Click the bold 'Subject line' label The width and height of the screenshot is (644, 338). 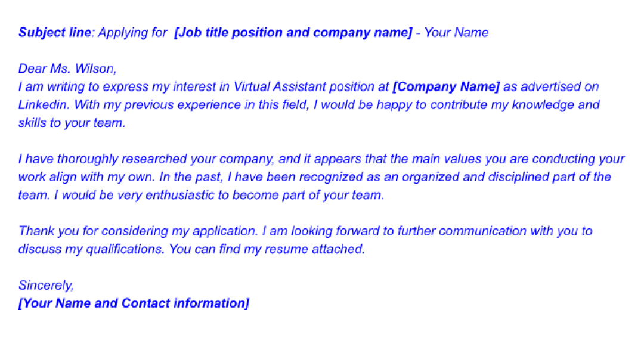[x=55, y=33]
